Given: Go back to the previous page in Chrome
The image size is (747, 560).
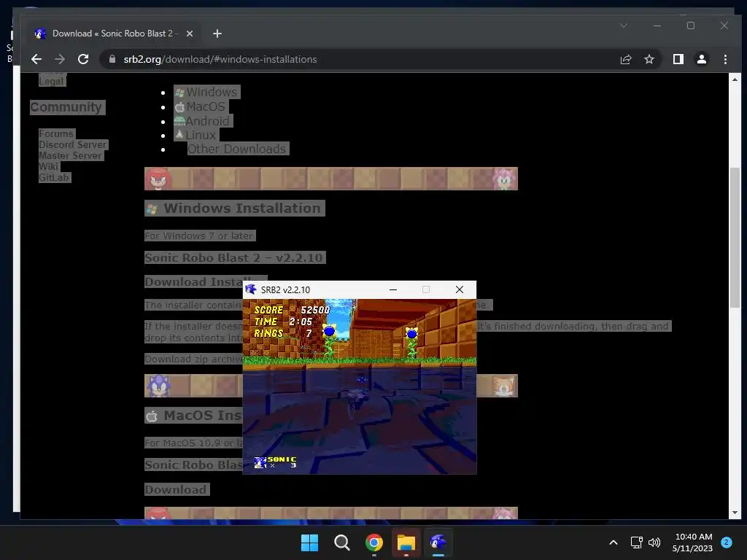Looking at the screenshot, I should tap(36, 59).
